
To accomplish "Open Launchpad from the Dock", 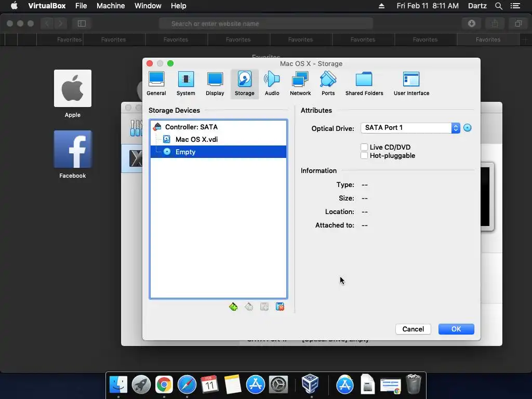I will point(141,385).
